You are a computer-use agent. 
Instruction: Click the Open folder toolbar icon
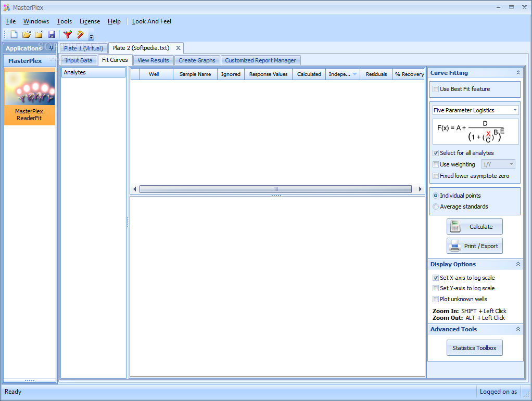(27, 34)
